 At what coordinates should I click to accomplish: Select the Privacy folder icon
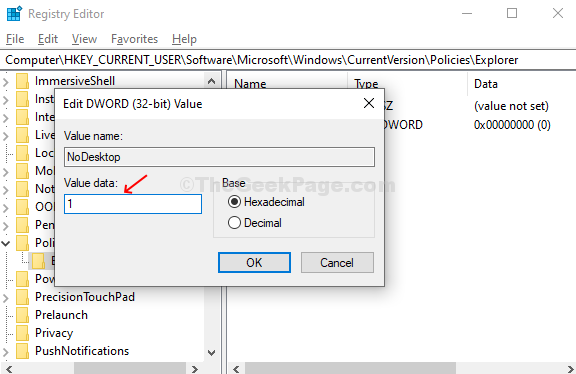coord(22,333)
